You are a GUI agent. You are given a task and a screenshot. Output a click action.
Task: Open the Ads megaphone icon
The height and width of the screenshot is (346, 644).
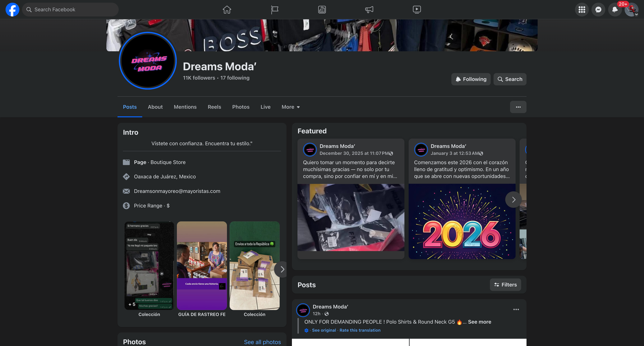(x=369, y=10)
